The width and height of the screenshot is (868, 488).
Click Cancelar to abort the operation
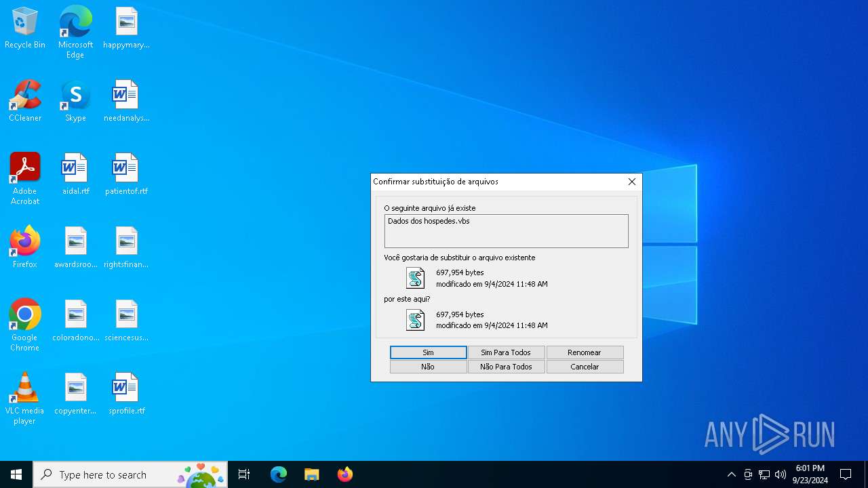point(585,367)
